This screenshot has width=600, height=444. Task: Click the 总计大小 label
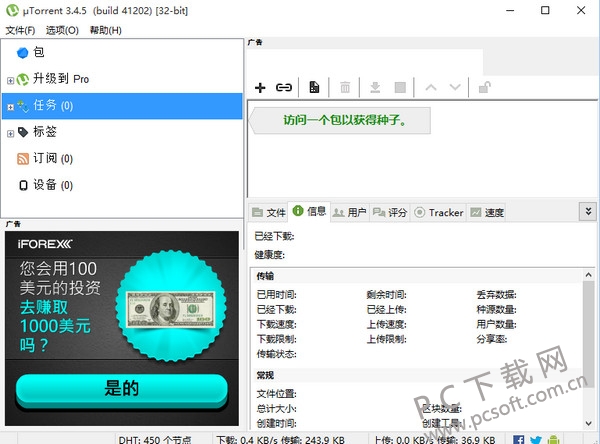[276, 408]
